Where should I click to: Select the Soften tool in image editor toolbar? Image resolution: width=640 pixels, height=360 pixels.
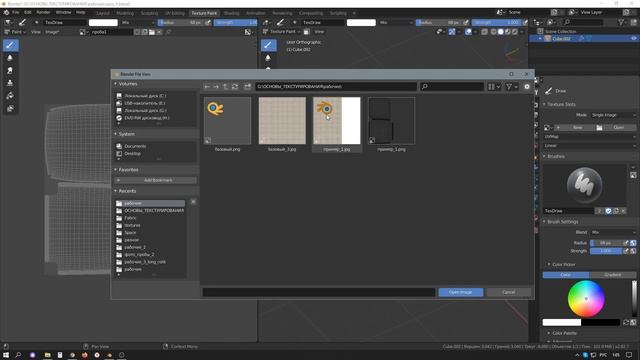pos(10,58)
